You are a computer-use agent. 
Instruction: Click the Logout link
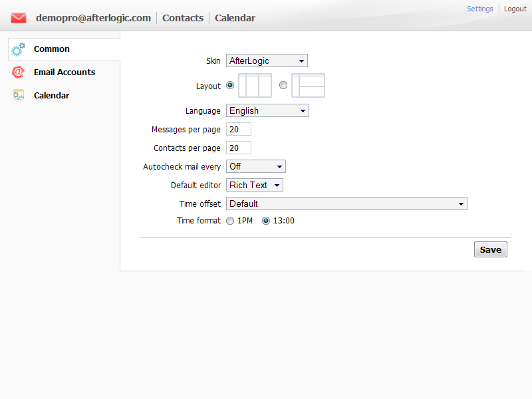[515, 9]
